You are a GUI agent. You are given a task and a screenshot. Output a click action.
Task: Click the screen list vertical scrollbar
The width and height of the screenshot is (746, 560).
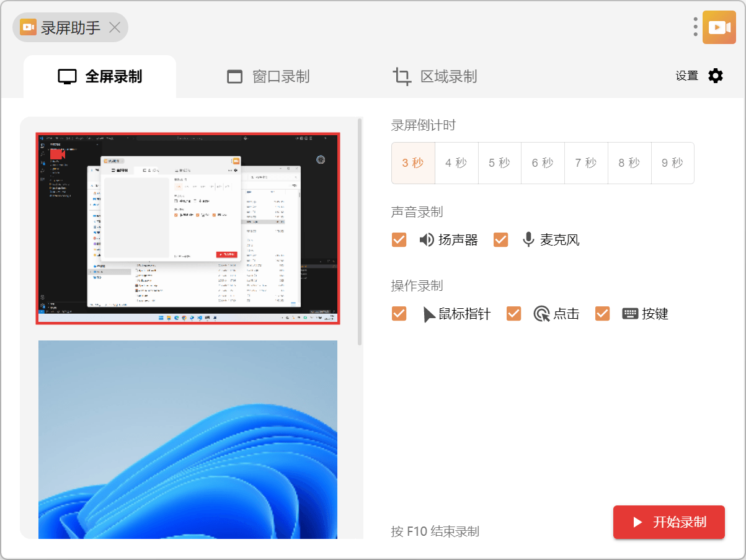coord(360,231)
